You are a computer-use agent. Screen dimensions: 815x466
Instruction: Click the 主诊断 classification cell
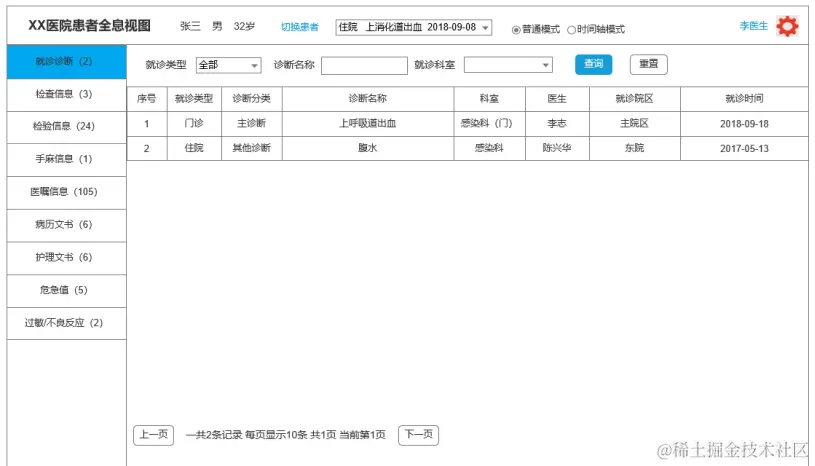(x=252, y=124)
